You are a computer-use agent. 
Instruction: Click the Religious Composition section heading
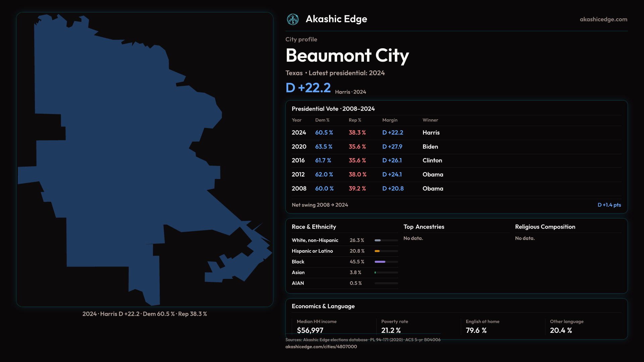(x=545, y=227)
